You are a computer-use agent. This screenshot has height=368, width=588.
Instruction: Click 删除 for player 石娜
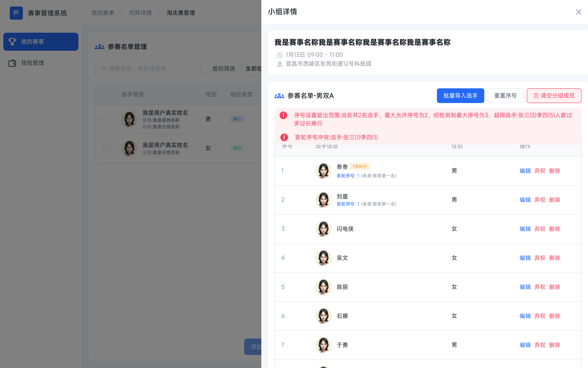(x=555, y=316)
